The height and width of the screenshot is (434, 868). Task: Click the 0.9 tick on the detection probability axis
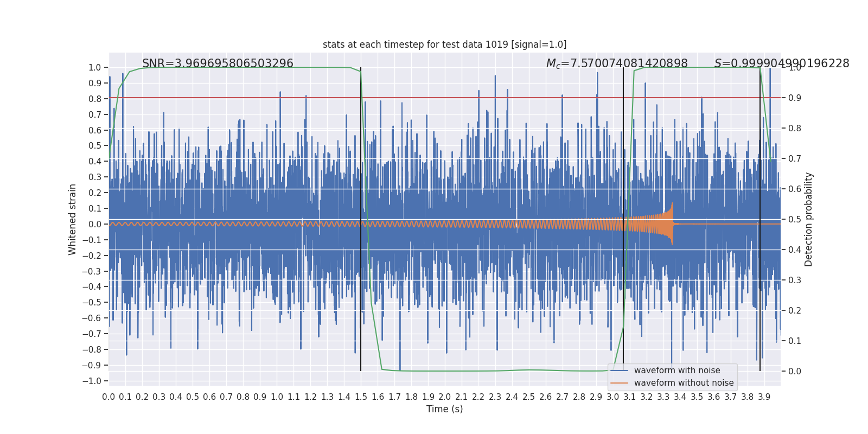pos(795,98)
